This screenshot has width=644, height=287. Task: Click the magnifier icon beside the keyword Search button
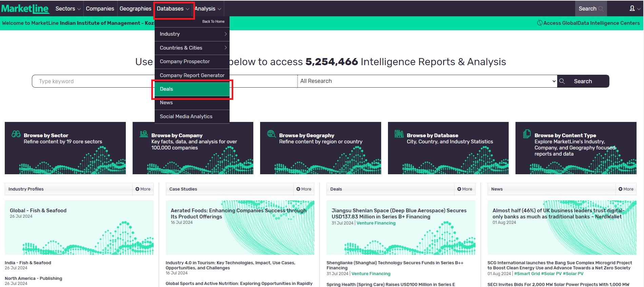(x=562, y=81)
